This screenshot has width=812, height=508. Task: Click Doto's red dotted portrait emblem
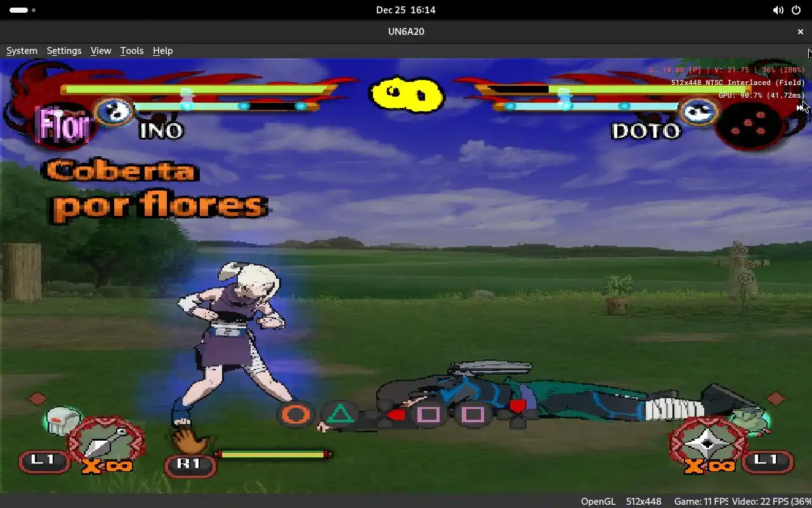coord(750,126)
